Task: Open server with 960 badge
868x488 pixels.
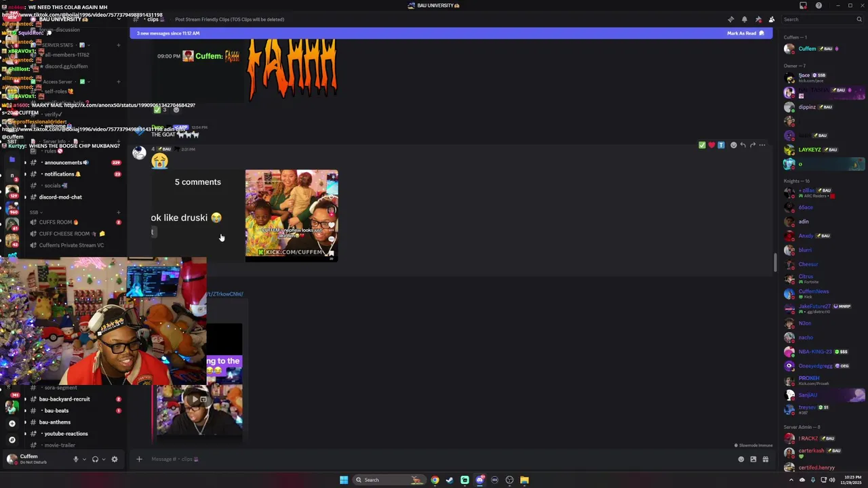Action: point(12,209)
